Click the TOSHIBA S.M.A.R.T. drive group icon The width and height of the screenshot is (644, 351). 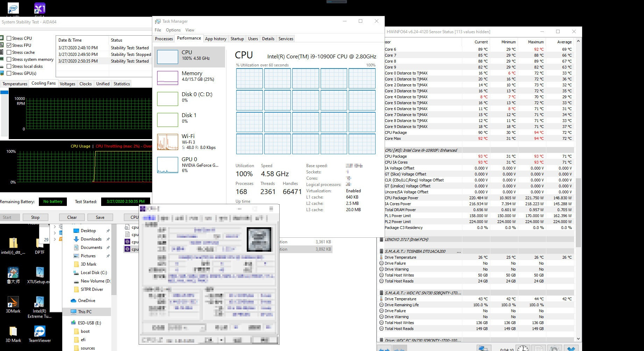[x=381, y=251]
